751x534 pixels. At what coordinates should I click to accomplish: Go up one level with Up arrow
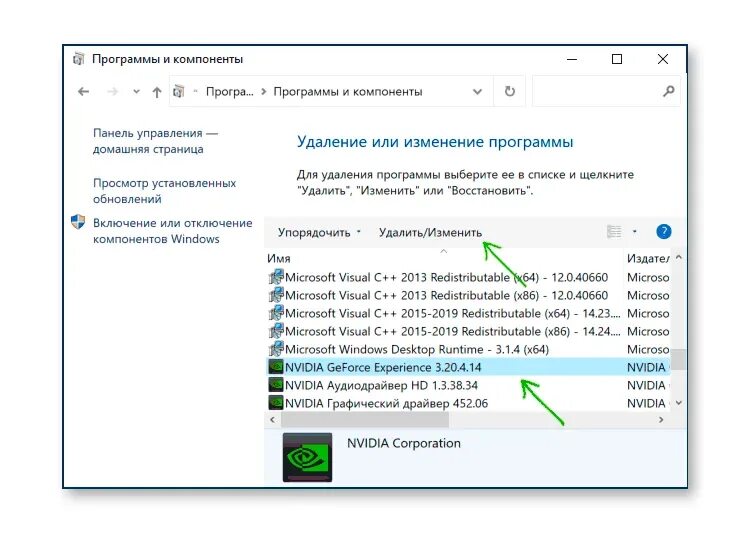(157, 92)
